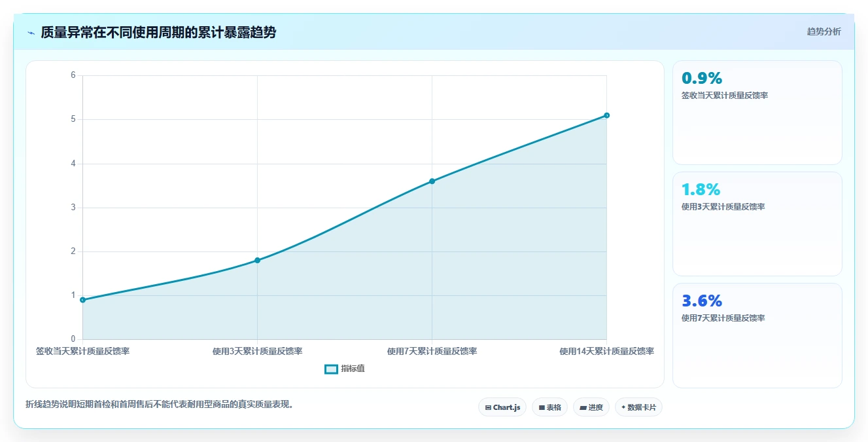Click x-axis label 使用3天累计质量反馈率
Screen dimensions: 868x442
tap(258, 351)
